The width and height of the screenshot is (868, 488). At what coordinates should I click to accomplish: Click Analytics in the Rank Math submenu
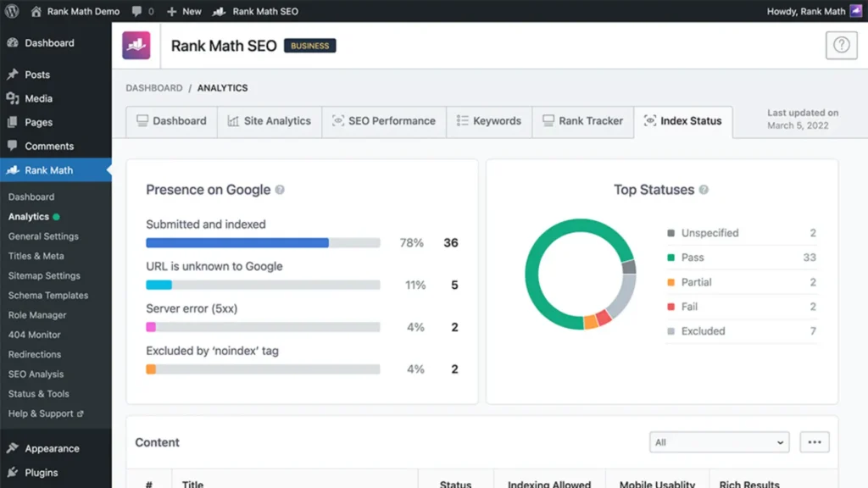(28, 216)
